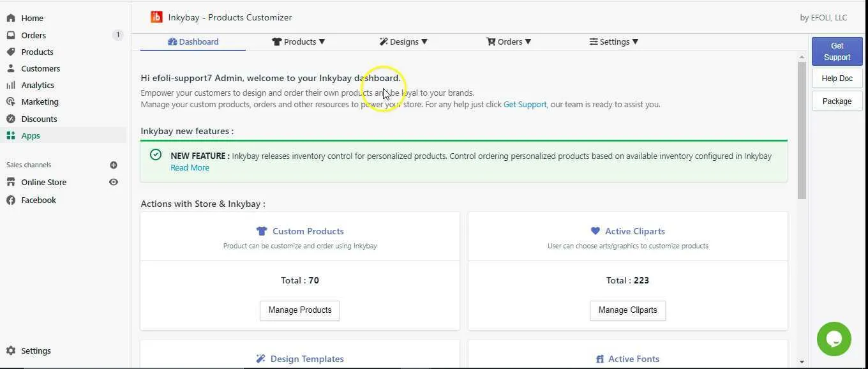This screenshot has height=369, width=868.
Task: Expand the Products dropdown menu
Action: 299,41
